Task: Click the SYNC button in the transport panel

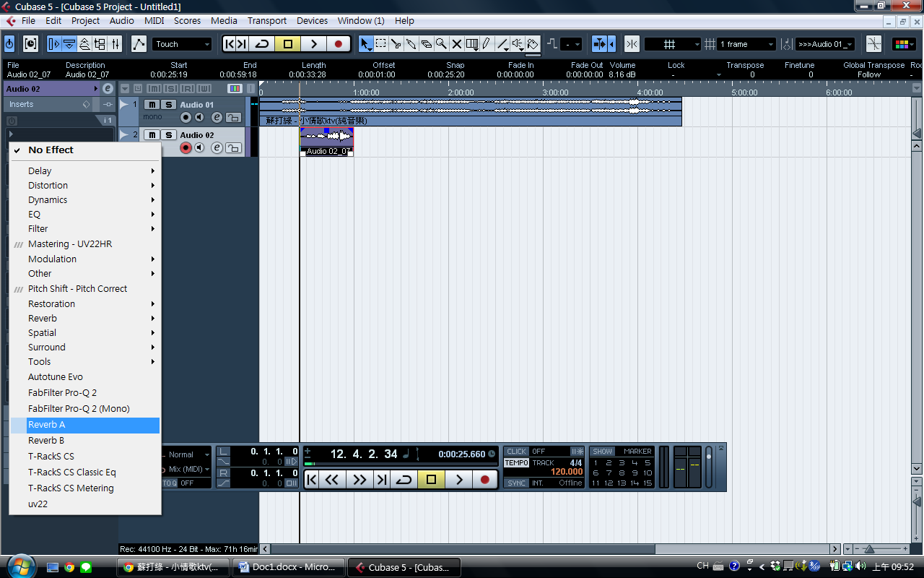Action: point(516,483)
